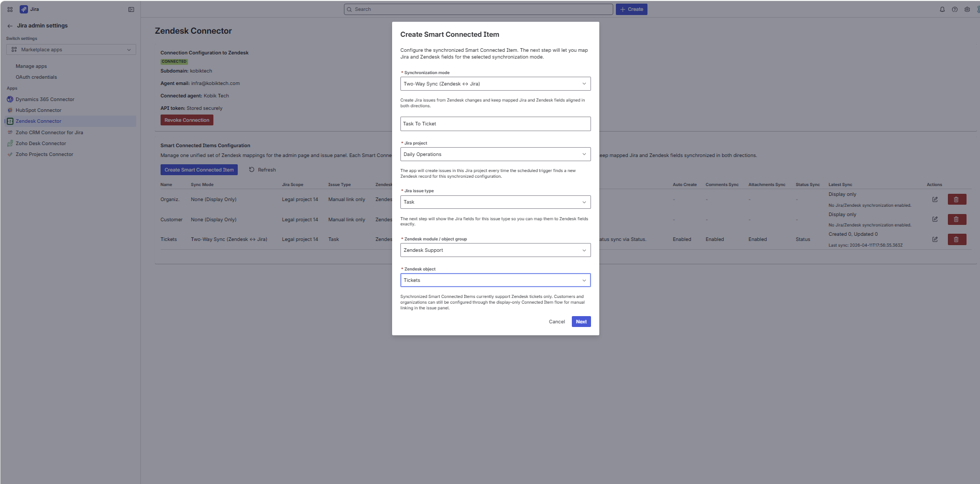Click the search magnifier icon

349,9
